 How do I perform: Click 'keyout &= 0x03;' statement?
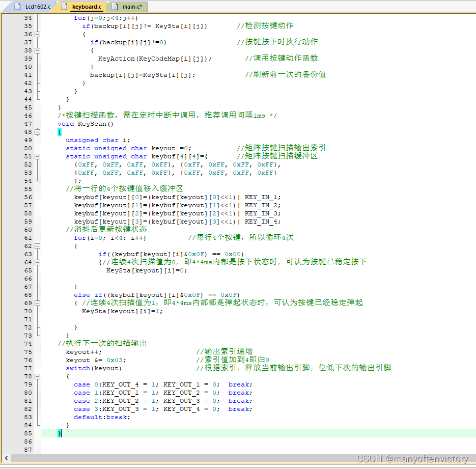tap(96, 360)
